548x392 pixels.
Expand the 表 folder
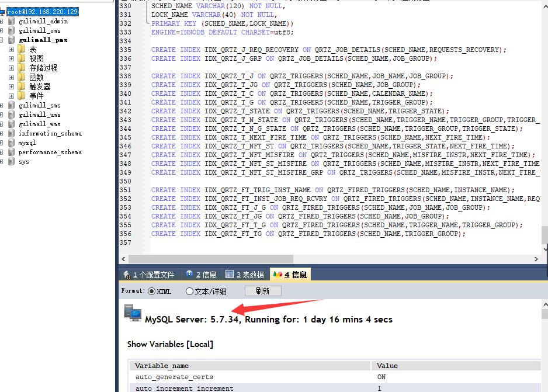(11, 49)
